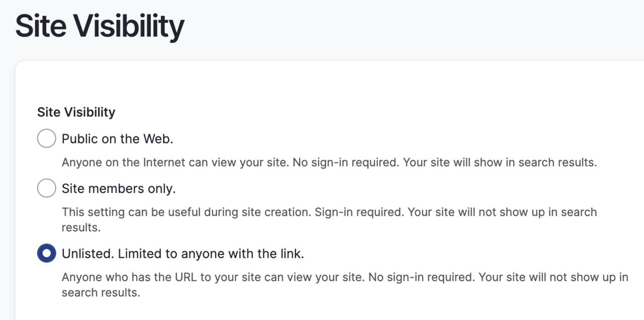644x320 pixels.
Task: Click the Public on the Web label
Action: coord(117,139)
